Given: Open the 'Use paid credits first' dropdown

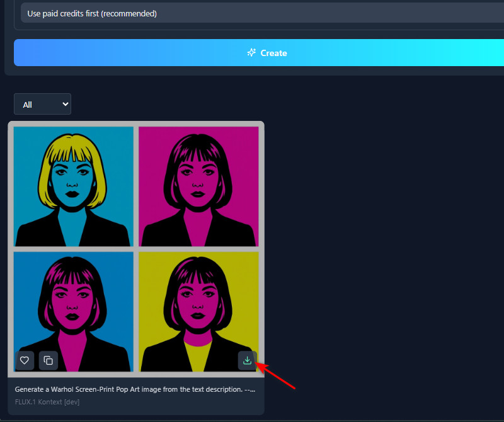Looking at the screenshot, I should 262,13.
